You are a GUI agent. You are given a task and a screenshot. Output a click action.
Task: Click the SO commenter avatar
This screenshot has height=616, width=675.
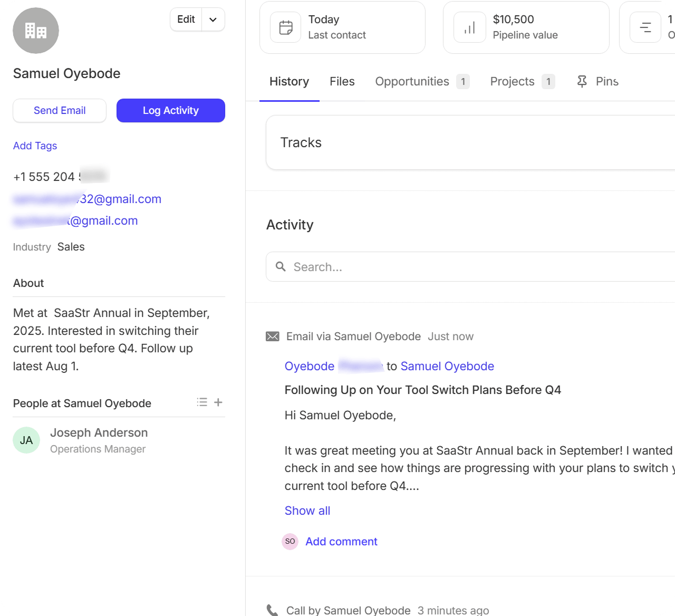[290, 542]
